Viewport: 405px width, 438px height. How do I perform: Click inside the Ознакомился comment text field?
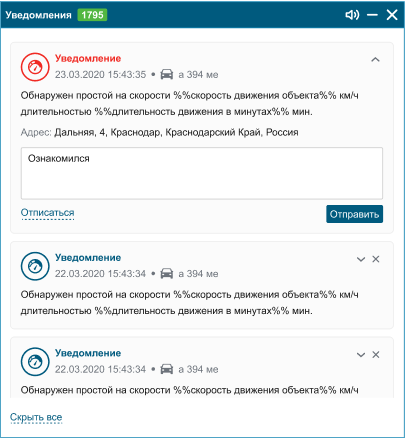pos(202,173)
